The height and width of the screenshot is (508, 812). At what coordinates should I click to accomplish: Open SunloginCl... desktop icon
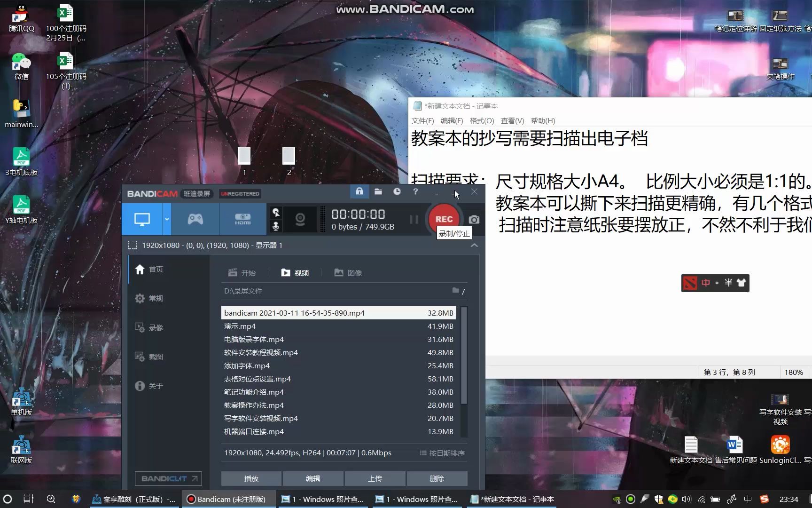click(x=781, y=450)
